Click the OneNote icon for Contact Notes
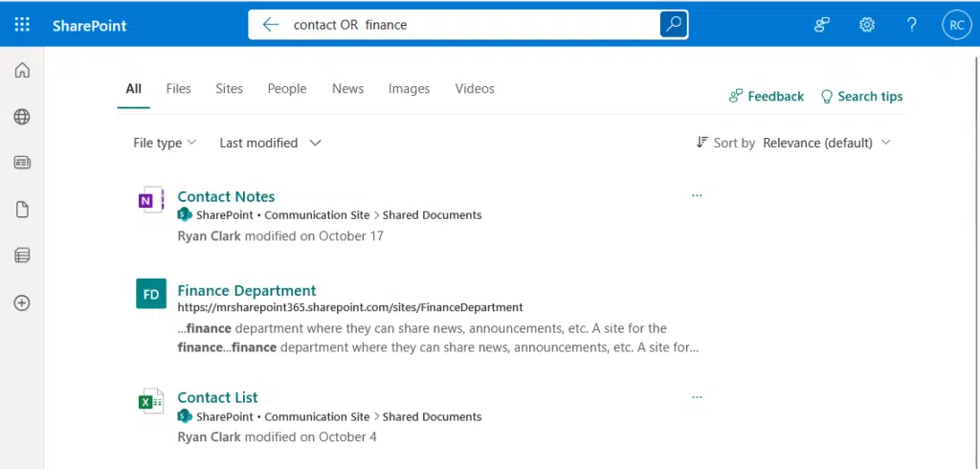Viewport: 980px width, 469px height. [150, 199]
